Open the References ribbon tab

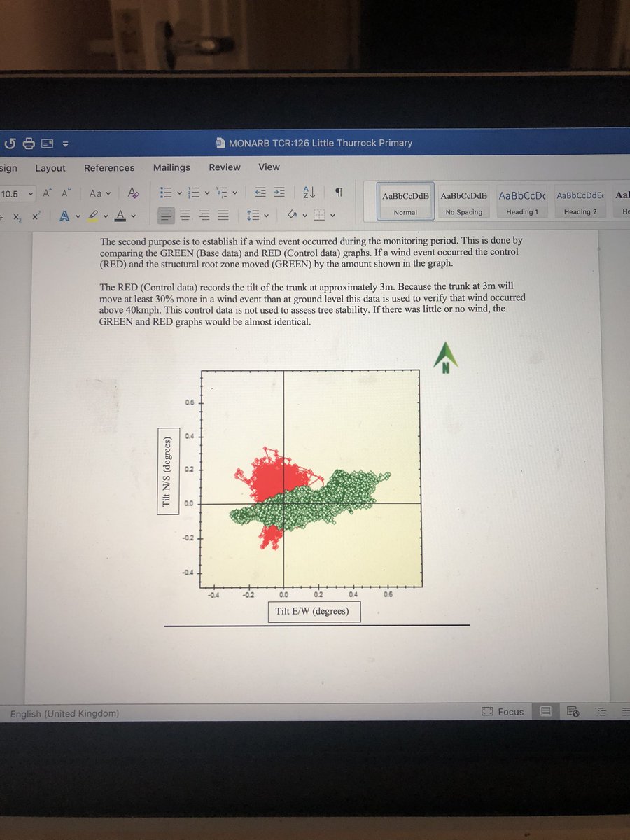click(109, 168)
